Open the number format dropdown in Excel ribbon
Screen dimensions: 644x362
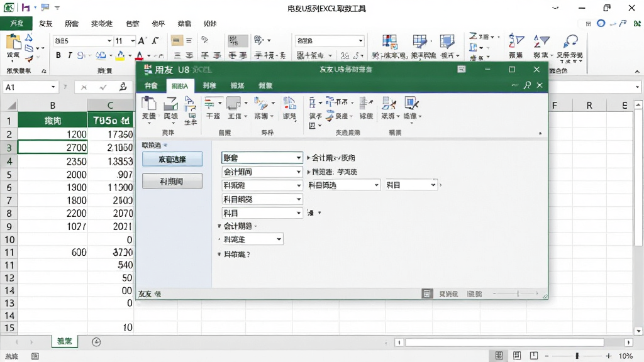(x=360, y=41)
